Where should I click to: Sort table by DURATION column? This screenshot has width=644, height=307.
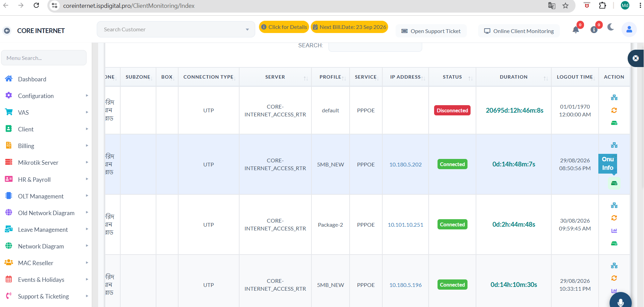click(x=513, y=77)
